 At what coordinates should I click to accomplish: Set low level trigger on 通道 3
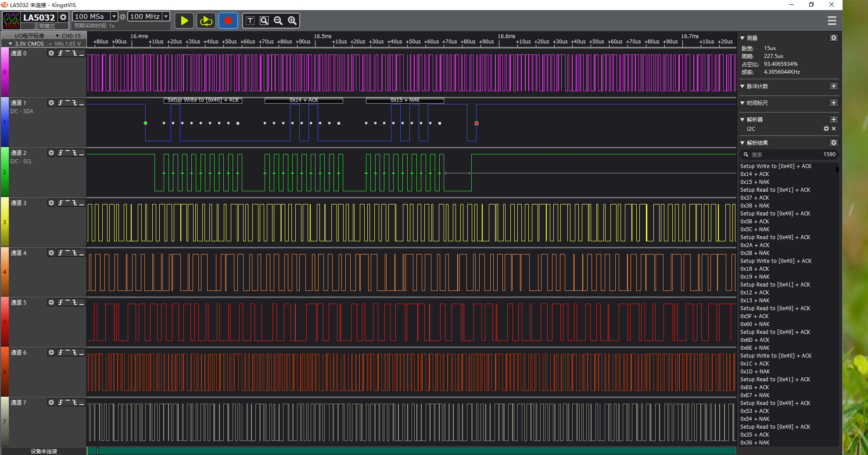point(82,203)
